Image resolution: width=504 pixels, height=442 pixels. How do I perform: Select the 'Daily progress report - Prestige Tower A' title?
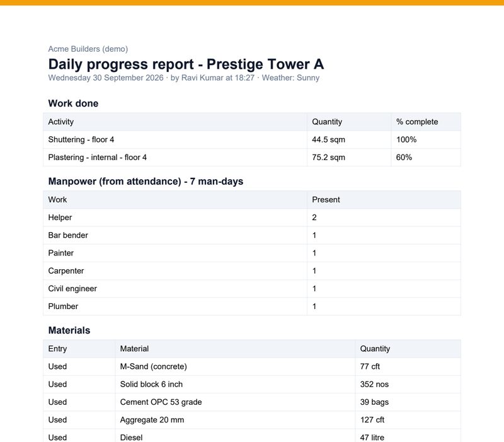pyautogui.click(x=186, y=64)
